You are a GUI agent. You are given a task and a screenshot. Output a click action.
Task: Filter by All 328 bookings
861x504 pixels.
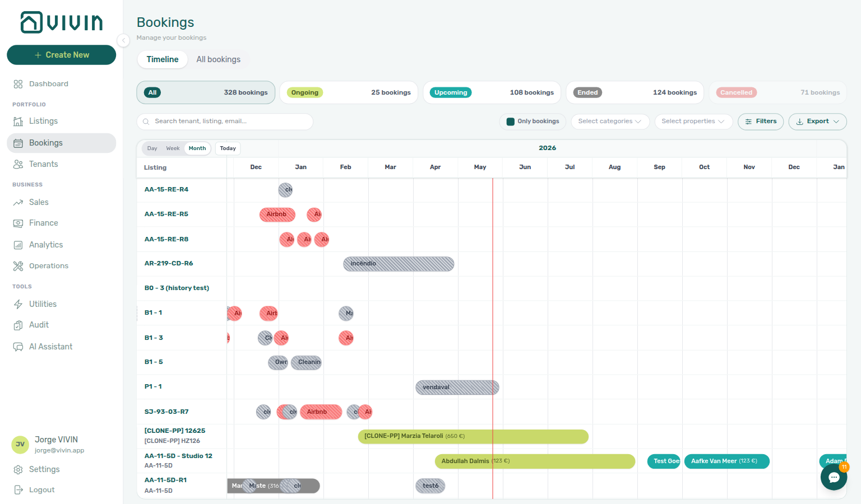pyautogui.click(x=206, y=92)
